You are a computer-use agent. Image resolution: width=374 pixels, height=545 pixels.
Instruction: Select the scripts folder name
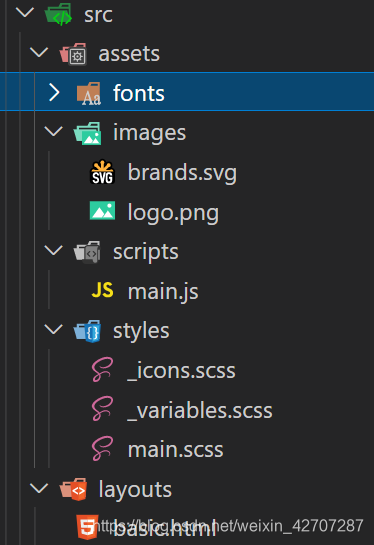click(146, 252)
